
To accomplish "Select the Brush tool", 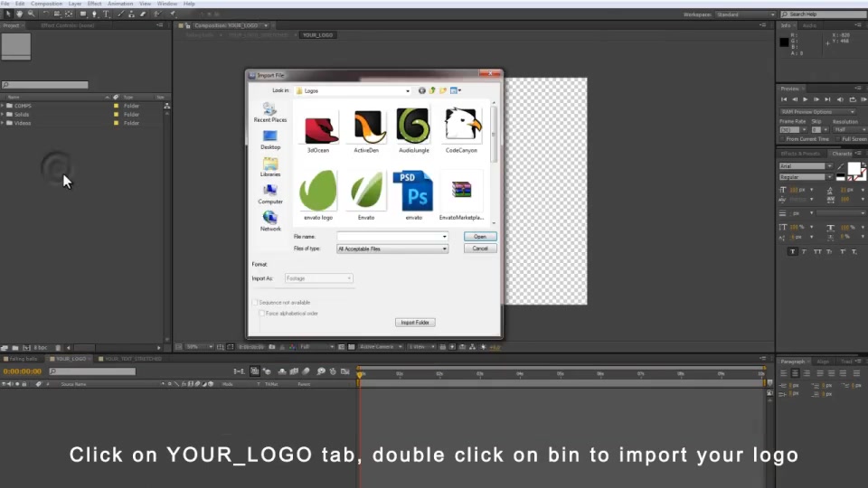I will (x=120, y=14).
